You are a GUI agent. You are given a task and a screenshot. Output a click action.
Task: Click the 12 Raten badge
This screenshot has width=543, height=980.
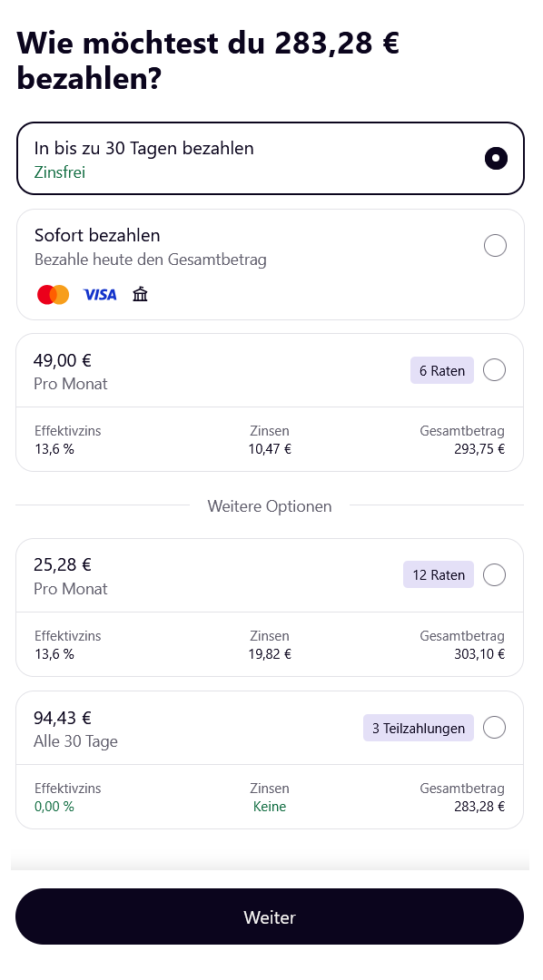pyautogui.click(x=439, y=575)
